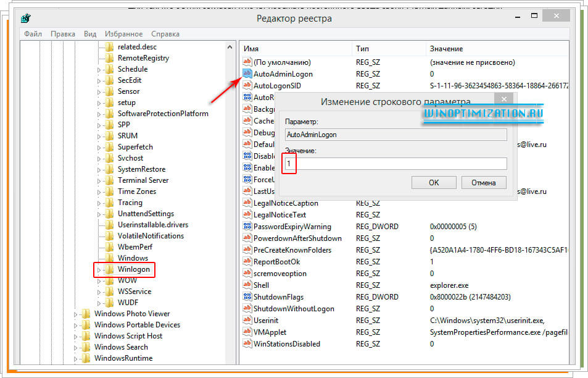Expand the Terminal Server key arrow

99,181
